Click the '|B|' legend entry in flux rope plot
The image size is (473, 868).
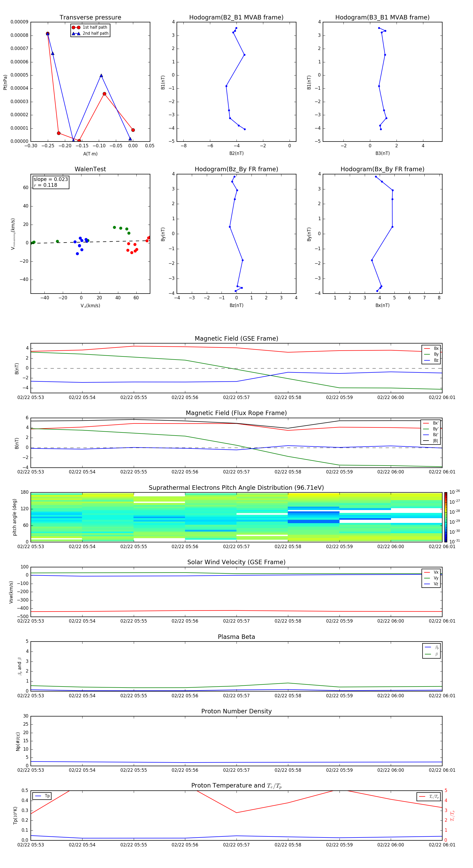point(431,441)
